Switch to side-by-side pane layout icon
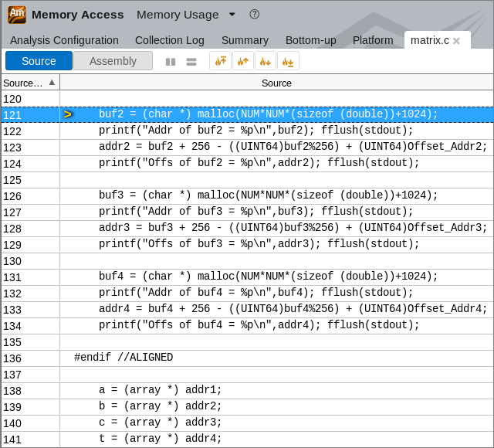Viewport: 494px width, 448px height. [171, 62]
